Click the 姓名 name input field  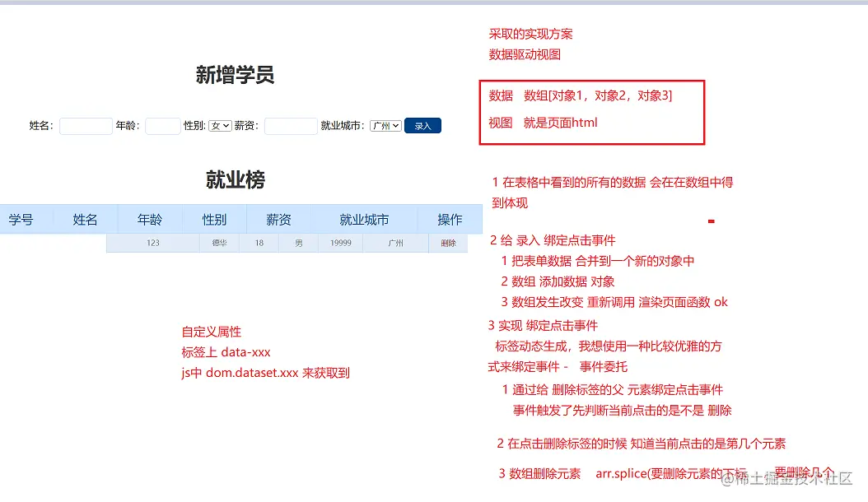point(86,126)
